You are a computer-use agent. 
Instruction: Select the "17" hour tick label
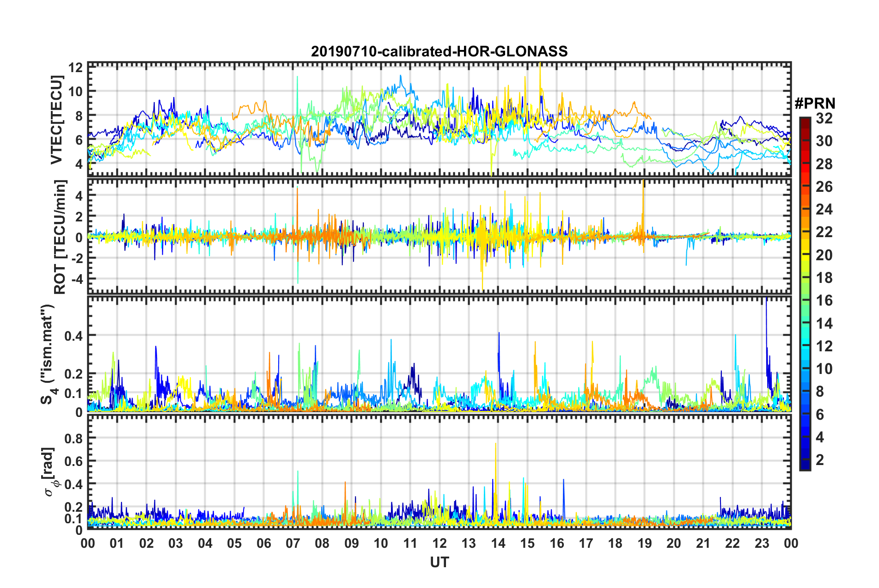click(586, 543)
